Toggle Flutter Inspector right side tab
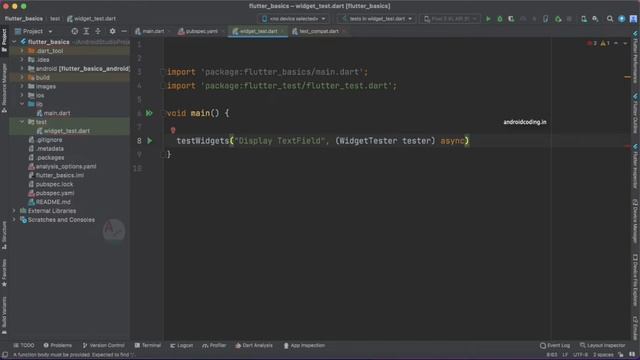The height and width of the screenshot is (360, 640). [636, 166]
